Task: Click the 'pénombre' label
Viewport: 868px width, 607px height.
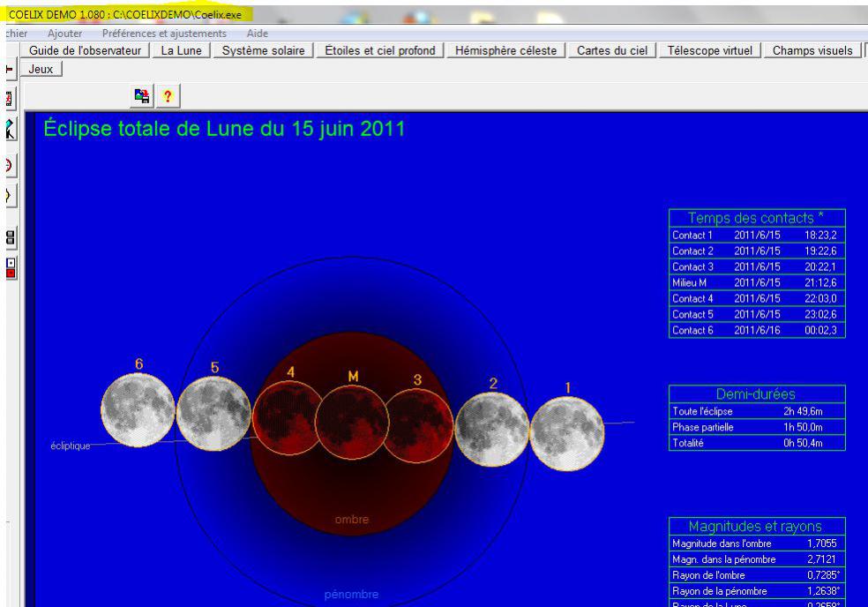Action: point(351,595)
